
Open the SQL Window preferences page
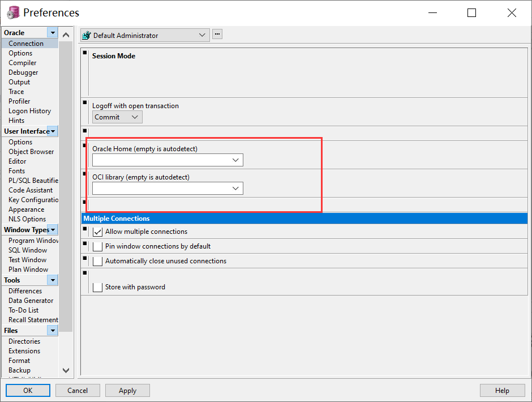(28, 250)
